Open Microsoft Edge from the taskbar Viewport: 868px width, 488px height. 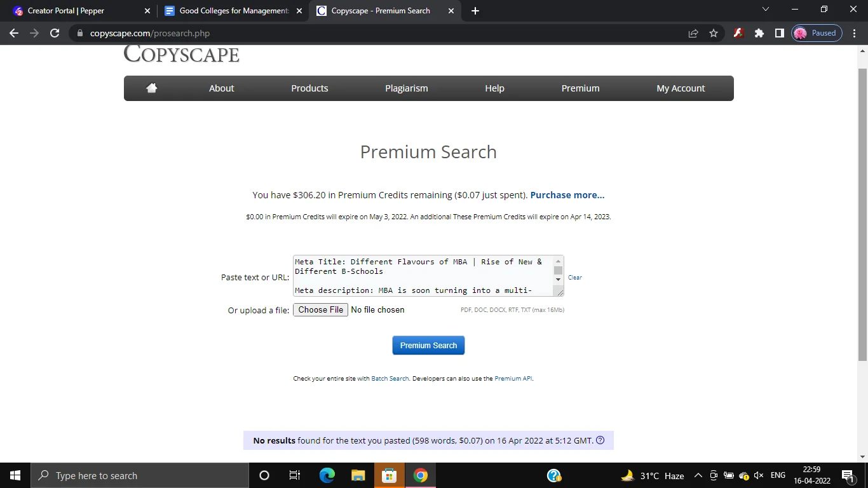(x=327, y=475)
